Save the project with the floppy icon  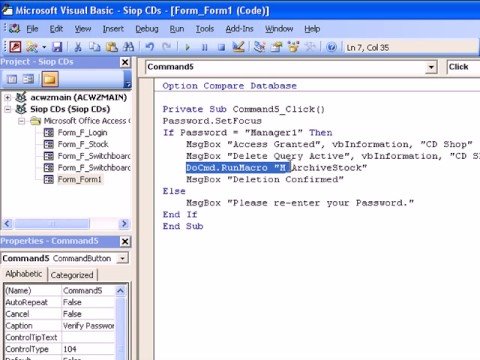tap(57, 47)
